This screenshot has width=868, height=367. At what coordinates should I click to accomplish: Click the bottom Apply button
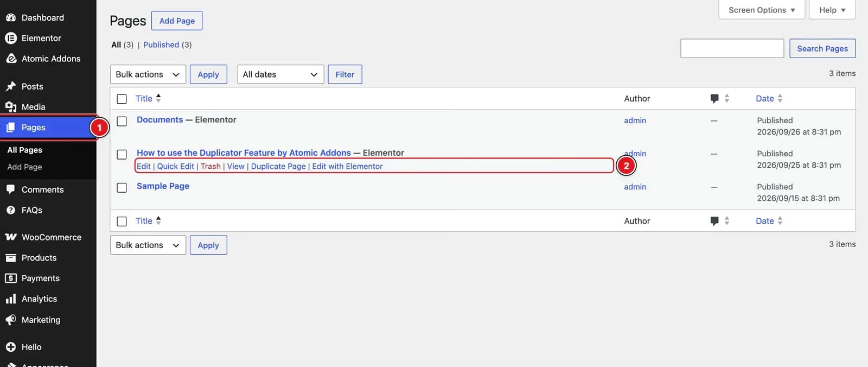point(208,245)
